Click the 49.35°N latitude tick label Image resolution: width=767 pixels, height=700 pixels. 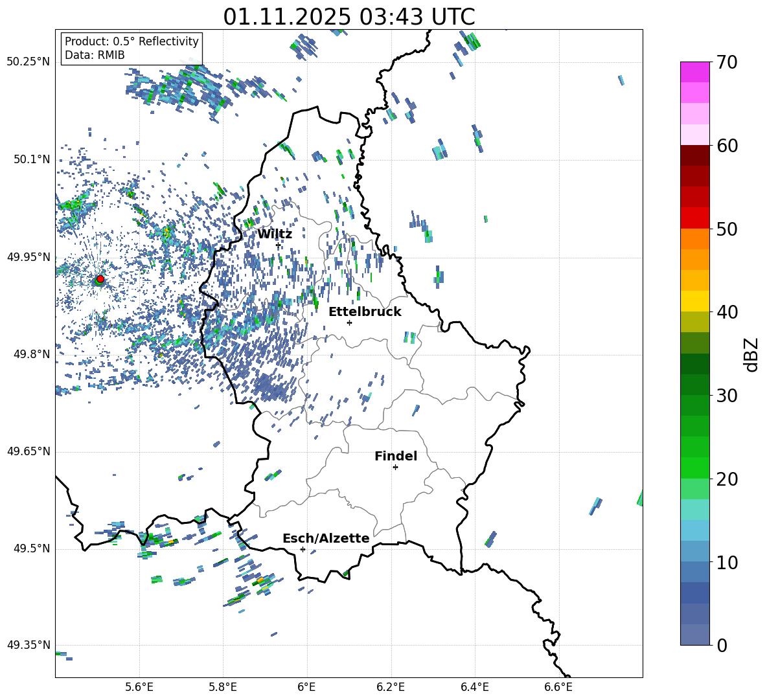pyautogui.click(x=29, y=645)
